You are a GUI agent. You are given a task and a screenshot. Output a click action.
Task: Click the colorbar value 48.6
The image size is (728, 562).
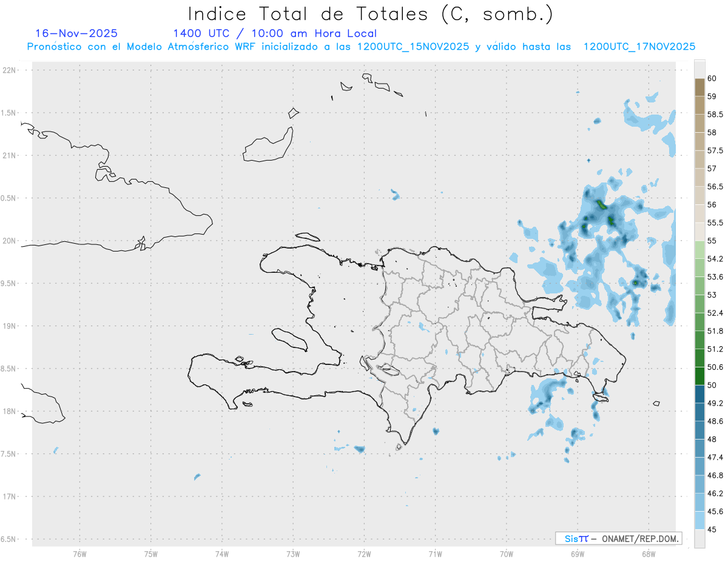point(715,421)
